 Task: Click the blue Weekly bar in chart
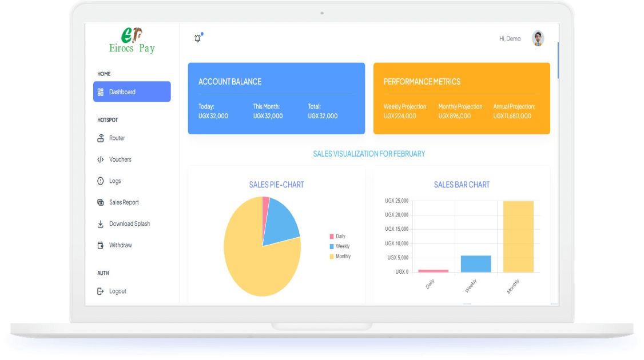pyautogui.click(x=476, y=264)
